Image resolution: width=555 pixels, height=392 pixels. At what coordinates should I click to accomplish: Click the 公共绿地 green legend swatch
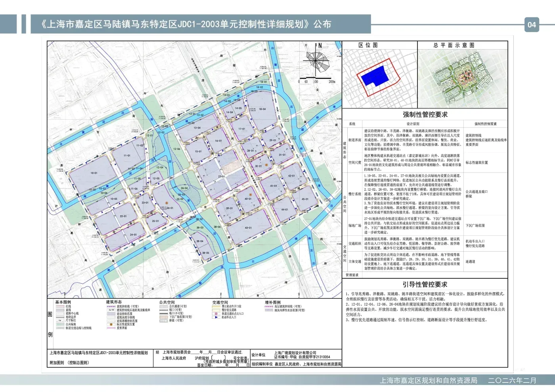point(59,324)
